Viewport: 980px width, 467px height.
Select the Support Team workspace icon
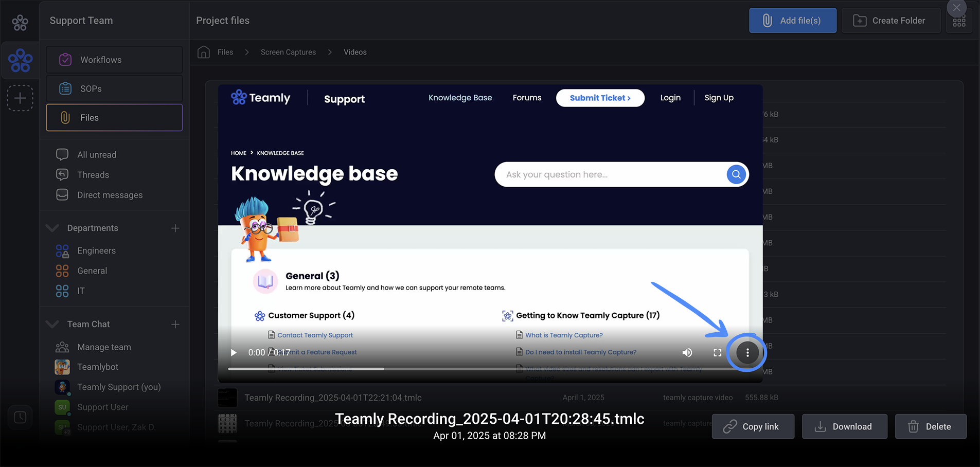(20, 61)
